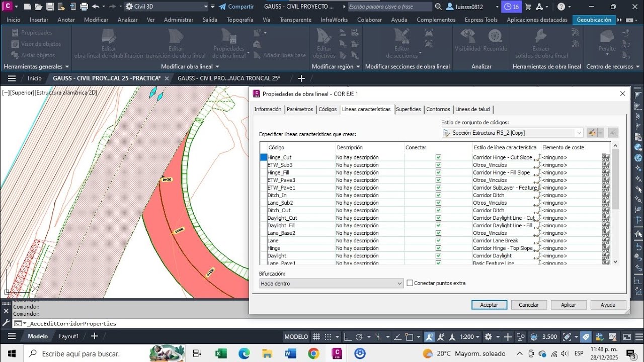The width and height of the screenshot is (644, 362).
Task: Open Excel from the Windows taskbar
Action: (x=221, y=353)
